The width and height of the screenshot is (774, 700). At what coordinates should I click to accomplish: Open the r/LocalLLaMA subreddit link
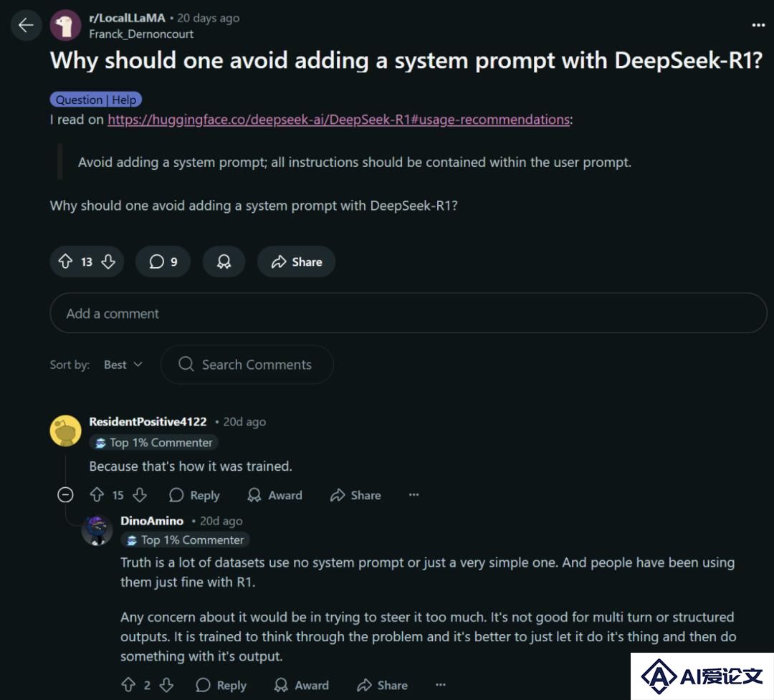127,18
